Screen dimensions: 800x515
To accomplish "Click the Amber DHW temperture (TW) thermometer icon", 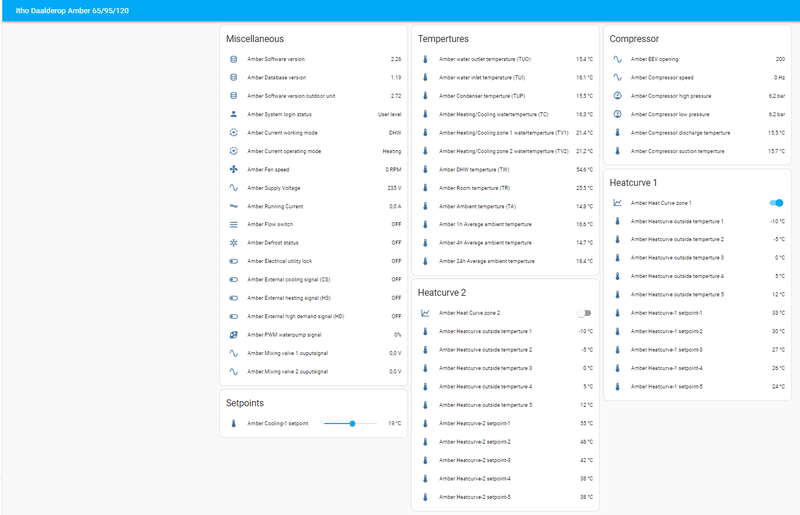I will point(426,169).
